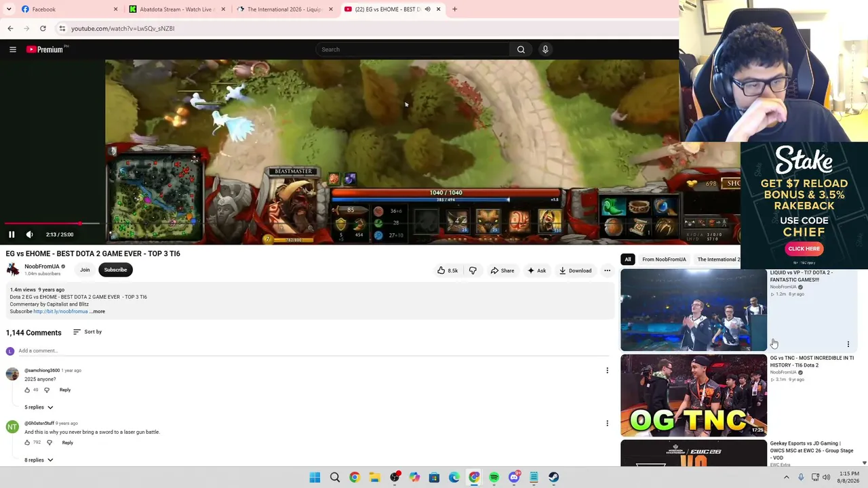Mute the YouTube tab via speaker icon
The image size is (868, 488).
(427, 9)
